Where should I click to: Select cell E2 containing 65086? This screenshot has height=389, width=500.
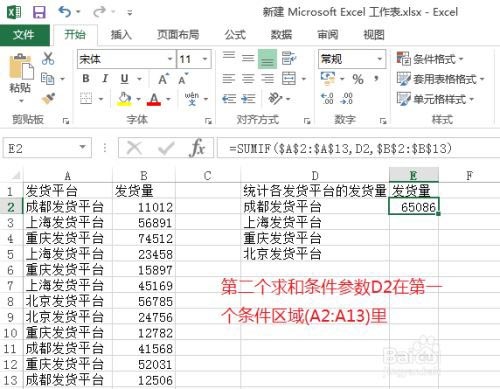coord(414,206)
